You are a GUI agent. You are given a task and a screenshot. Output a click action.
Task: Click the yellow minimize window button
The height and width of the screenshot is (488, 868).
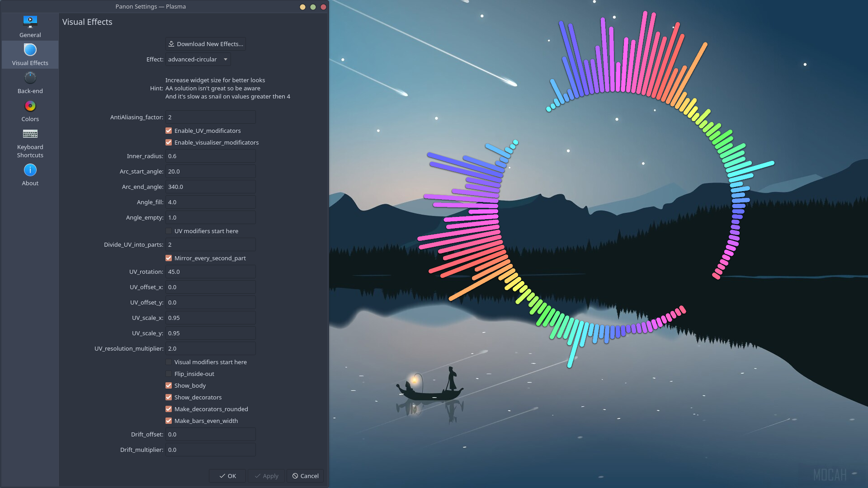click(302, 7)
